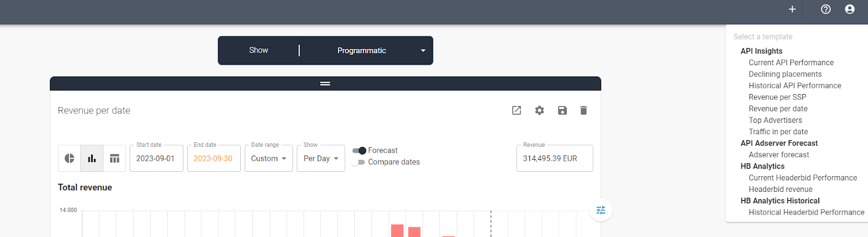This screenshot has width=868, height=237.
Task: Click the Revenue per date widget title
Action: pyautogui.click(x=94, y=110)
